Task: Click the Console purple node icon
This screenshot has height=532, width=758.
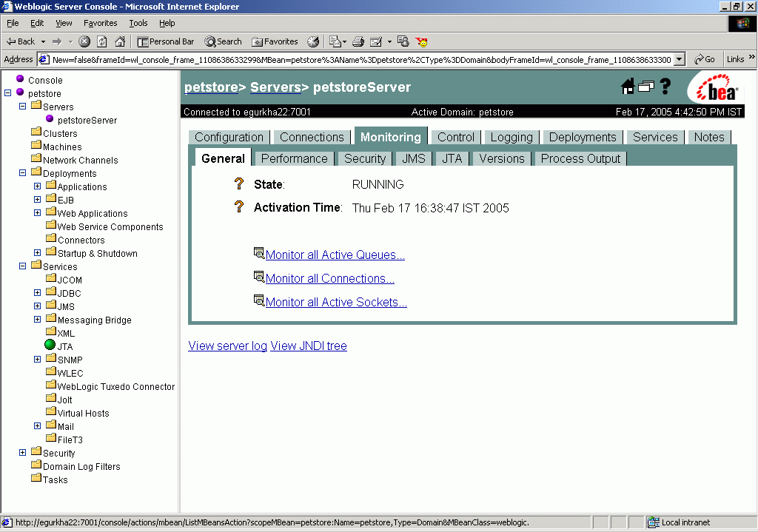Action: coord(20,78)
